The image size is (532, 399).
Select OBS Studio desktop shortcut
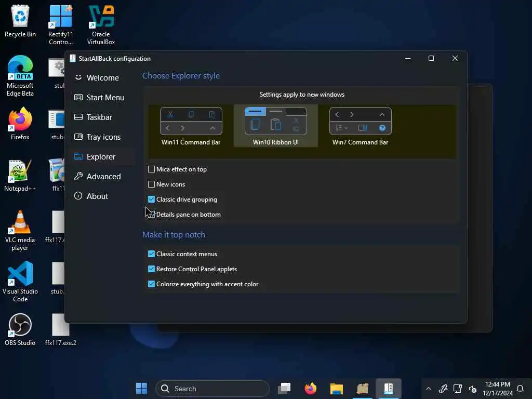(20, 329)
